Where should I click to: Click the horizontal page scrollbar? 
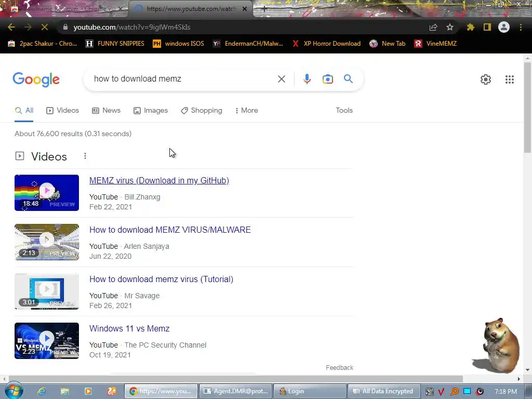236,379
